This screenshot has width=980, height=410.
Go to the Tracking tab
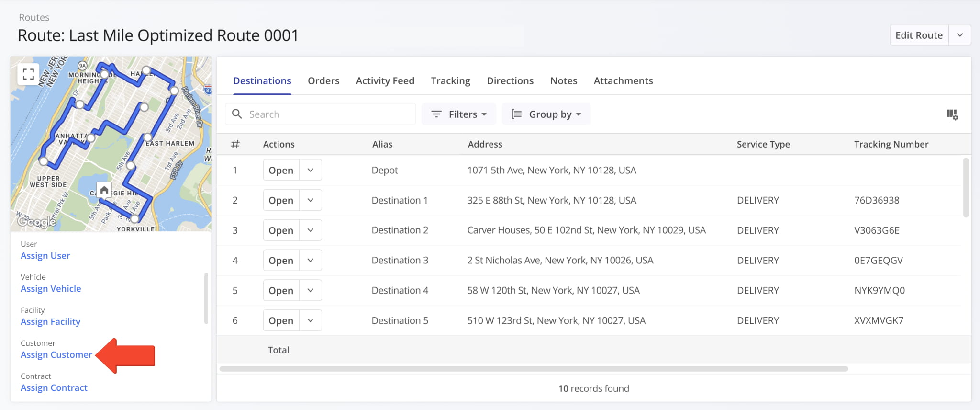click(451, 80)
